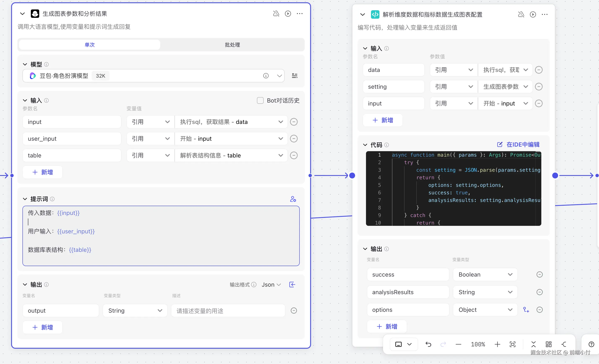The image size is (599, 364).
Task: Run the LLM node with play icon
Action: point(288,14)
